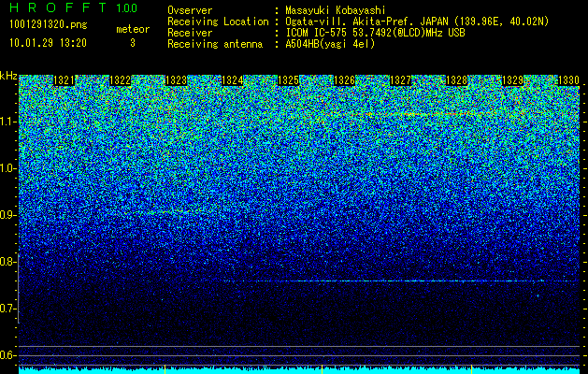This screenshot has width=588, height=374.
Task: Click frequency axis label 1.0
Action: pyautogui.click(x=7, y=168)
